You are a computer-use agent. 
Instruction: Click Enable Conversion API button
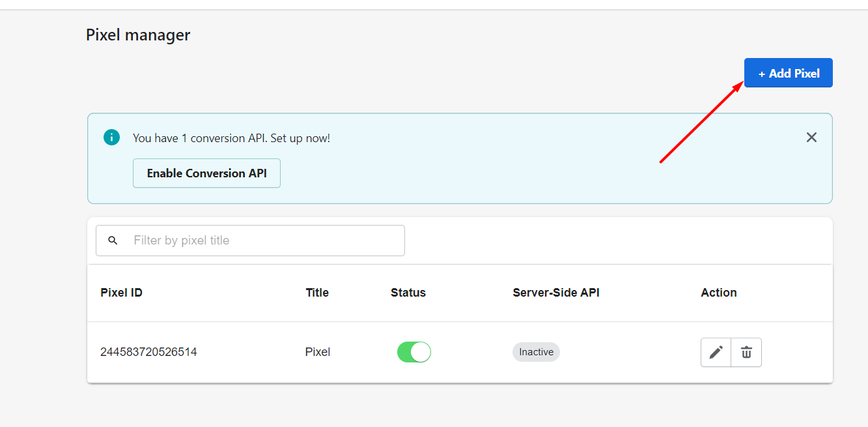(x=206, y=173)
